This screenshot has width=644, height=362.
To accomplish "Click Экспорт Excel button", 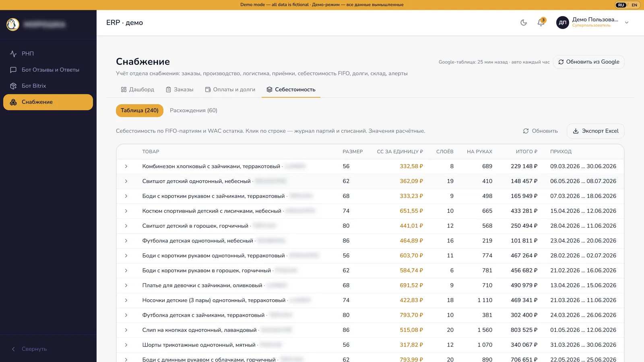I will (x=596, y=131).
